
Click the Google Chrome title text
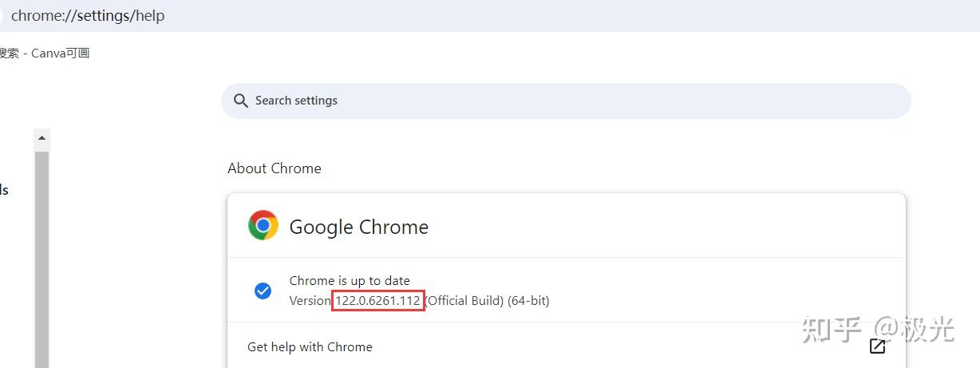click(x=358, y=227)
